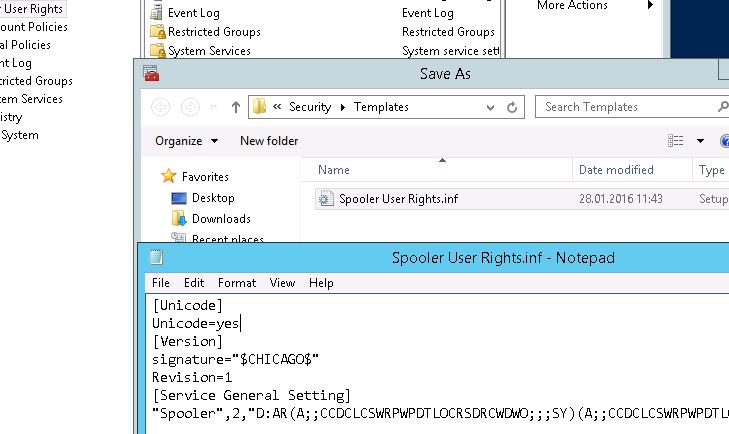This screenshot has height=434, width=729.
Task: Create a New folder
Action: click(x=269, y=141)
